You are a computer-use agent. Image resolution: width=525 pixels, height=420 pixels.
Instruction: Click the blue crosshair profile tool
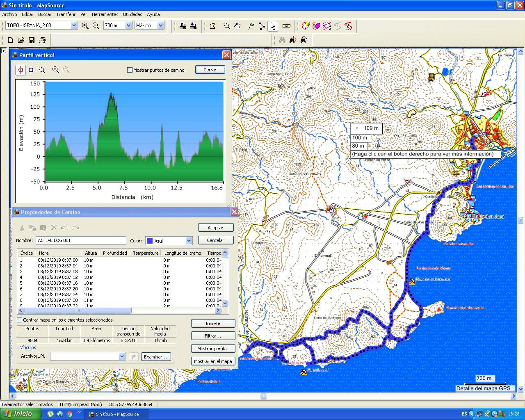[x=31, y=70]
